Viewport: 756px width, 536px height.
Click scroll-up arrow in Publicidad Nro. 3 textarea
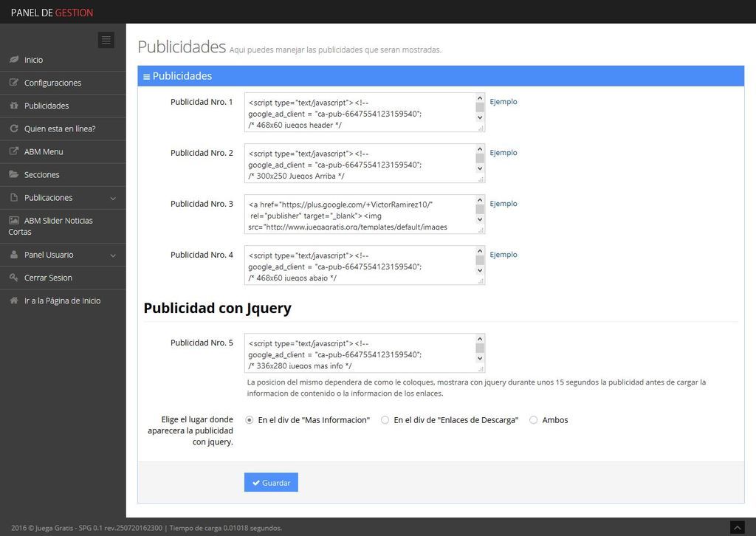coord(480,200)
